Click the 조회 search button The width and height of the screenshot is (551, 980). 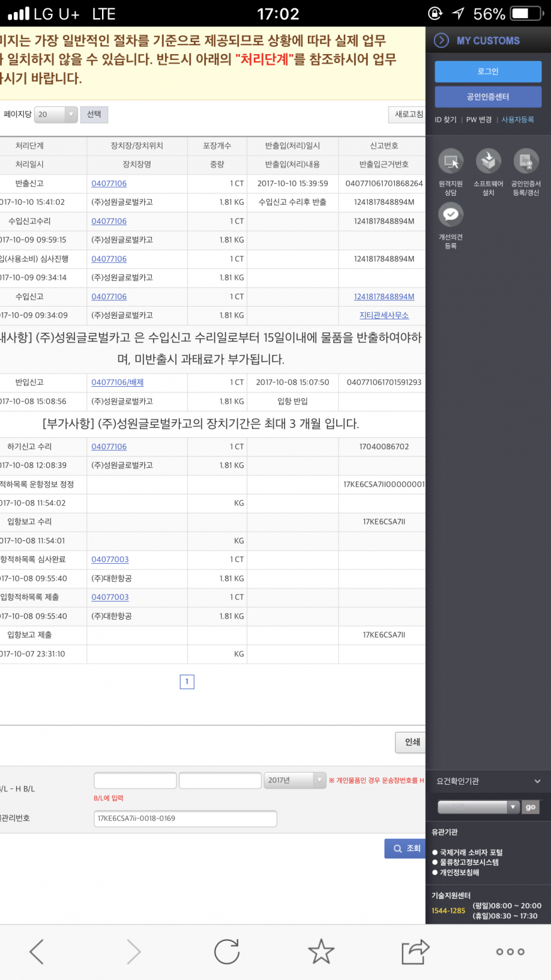click(x=406, y=848)
